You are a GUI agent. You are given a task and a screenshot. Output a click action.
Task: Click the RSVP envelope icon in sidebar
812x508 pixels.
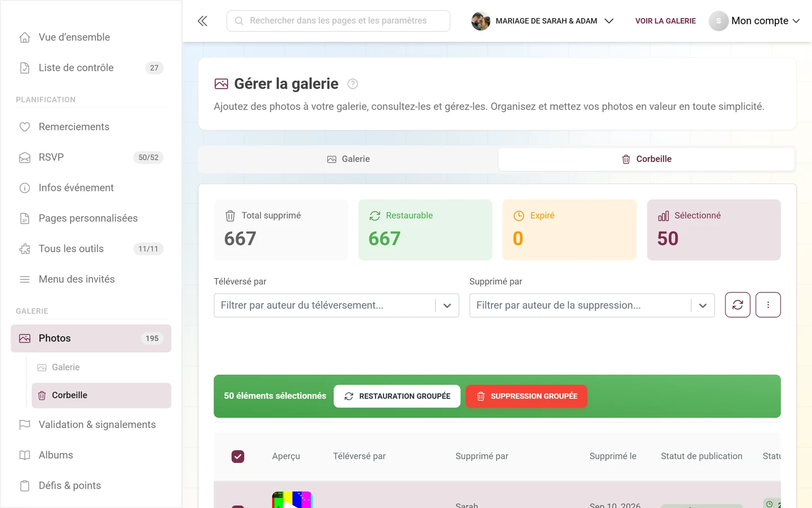click(x=25, y=157)
